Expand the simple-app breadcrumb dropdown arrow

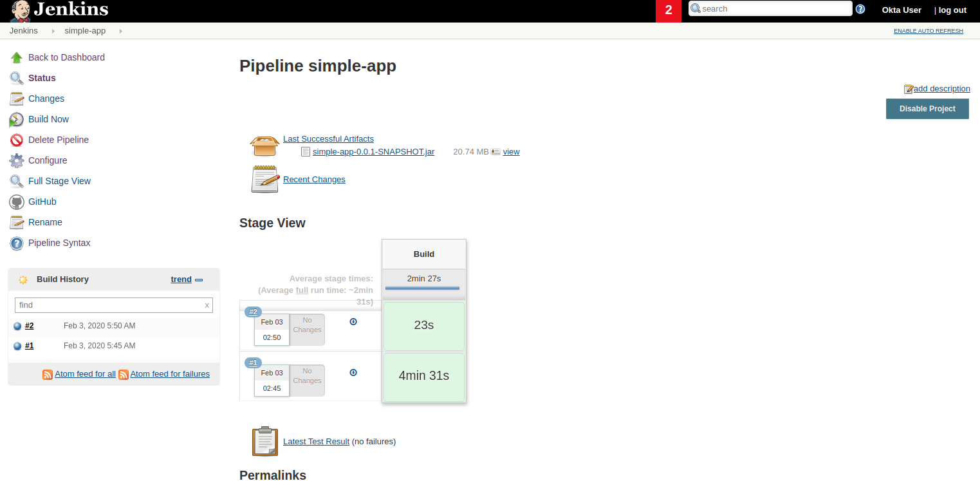pyautogui.click(x=120, y=31)
